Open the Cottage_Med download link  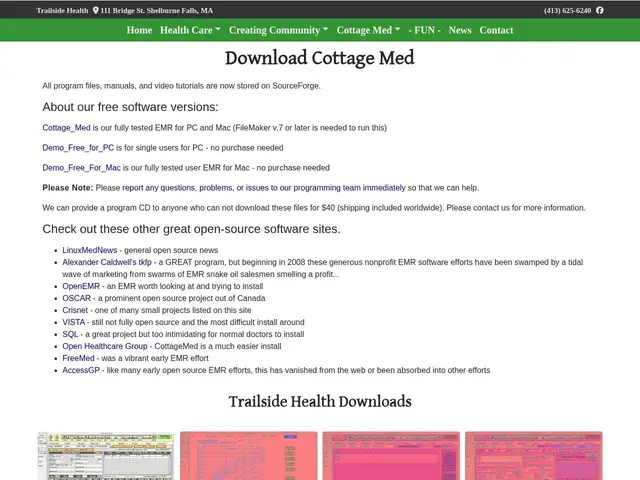pyautogui.click(x=66, y=128)
